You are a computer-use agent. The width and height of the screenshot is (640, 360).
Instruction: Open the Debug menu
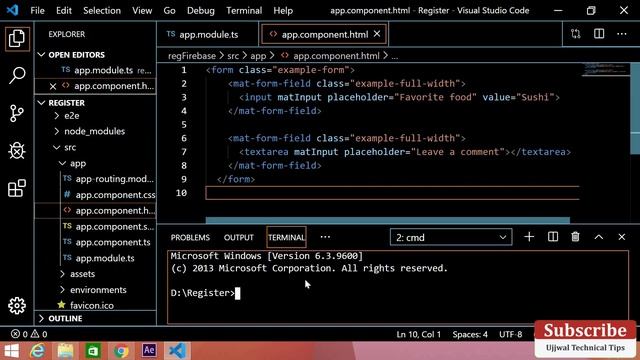click(200, 11)
